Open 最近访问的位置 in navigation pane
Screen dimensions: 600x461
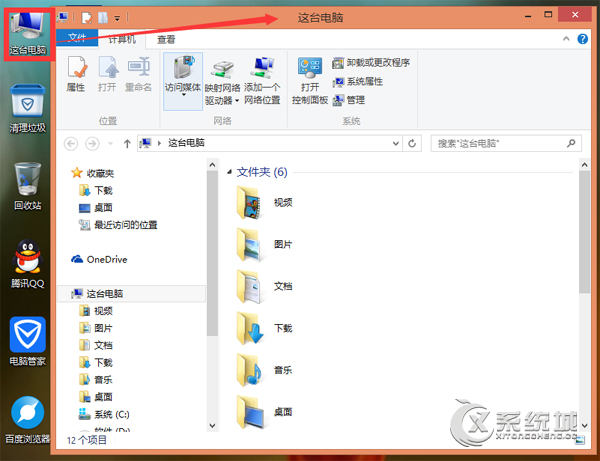tap(118, 225)
